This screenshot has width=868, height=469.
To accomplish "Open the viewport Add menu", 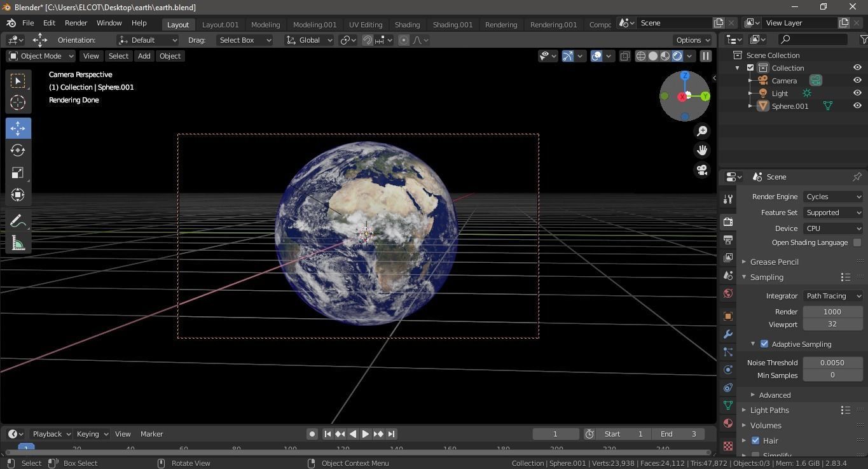I will click(x=144, y=56).
